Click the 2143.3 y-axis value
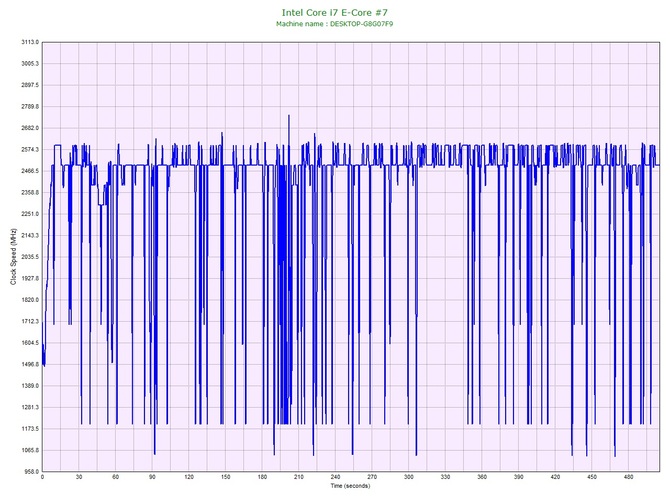 click(30, 235)
